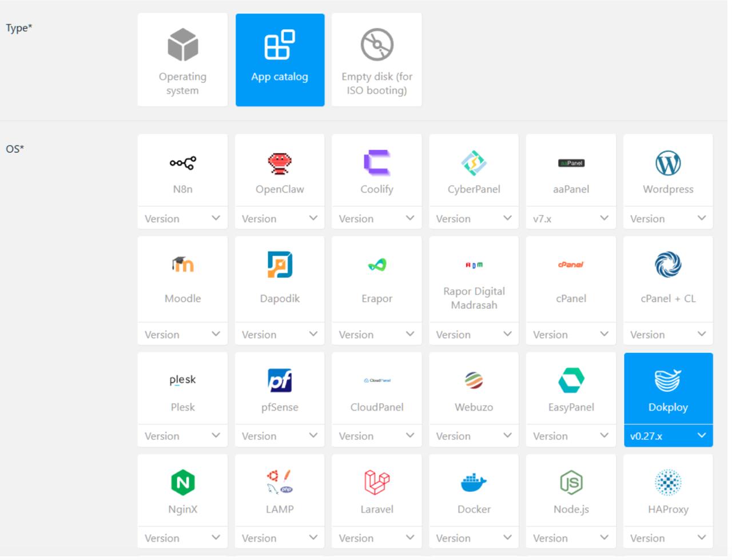Screen dimensions: 732x560
Task: Open the Moodle Version dropdown
Action: point(182,334)
